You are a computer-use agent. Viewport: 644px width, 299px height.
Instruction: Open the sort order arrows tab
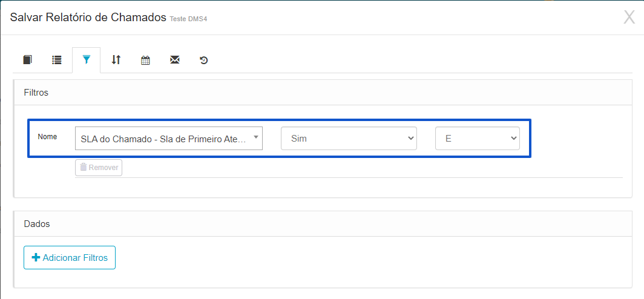pos(116,60)
